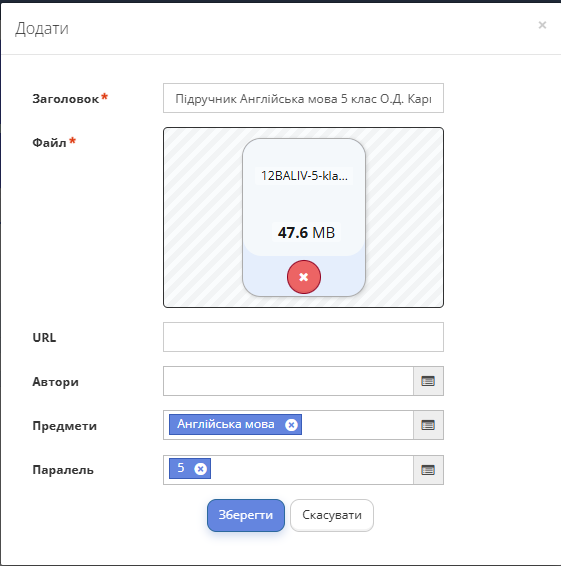Image resolution: width=561 pixels, height=566 pixels.
Task: Click empty area of Паралель field
Action: point(312,470)
